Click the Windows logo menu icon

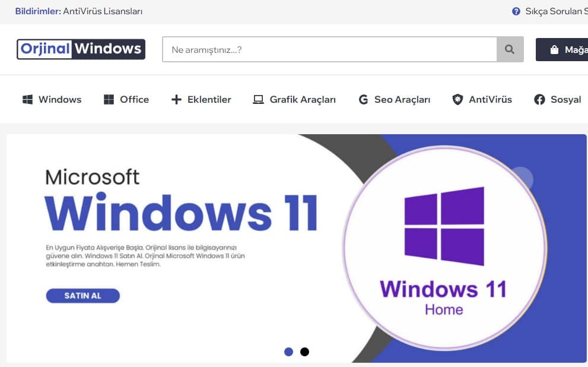27,99
